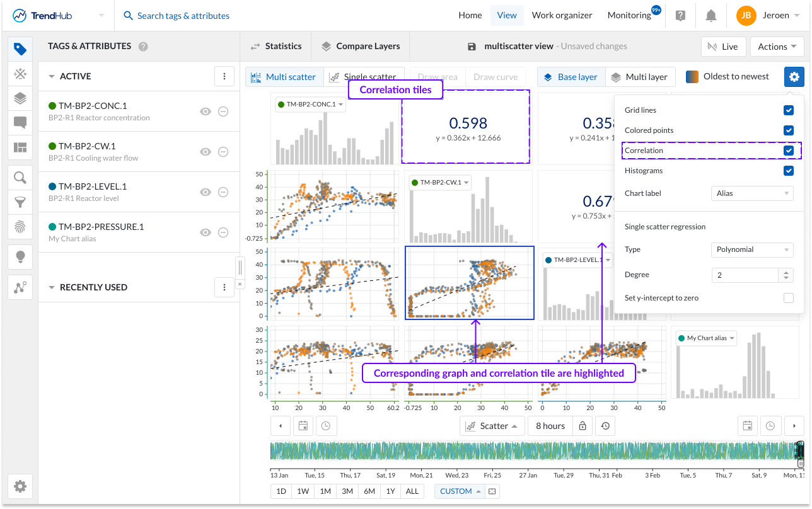Viewport: 812px width, 509px height.
Task: Open Work organizer menu item
Action: pos(562,16)
